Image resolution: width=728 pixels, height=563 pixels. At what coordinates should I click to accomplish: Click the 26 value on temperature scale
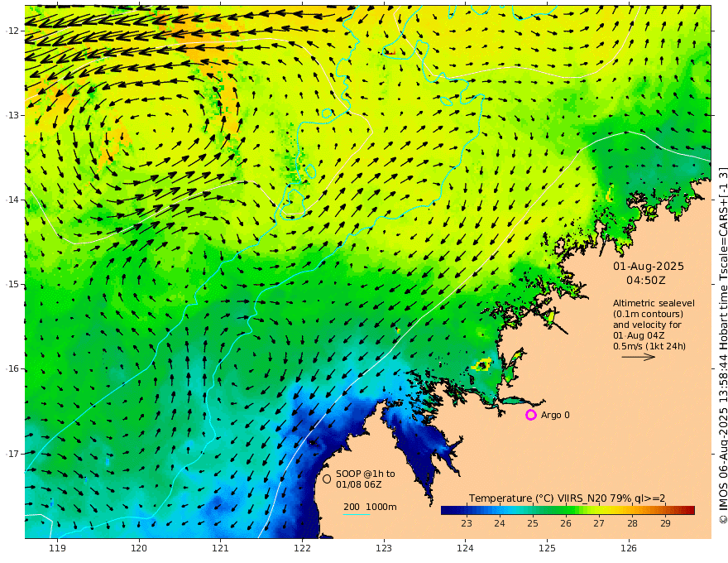(566, 523)
